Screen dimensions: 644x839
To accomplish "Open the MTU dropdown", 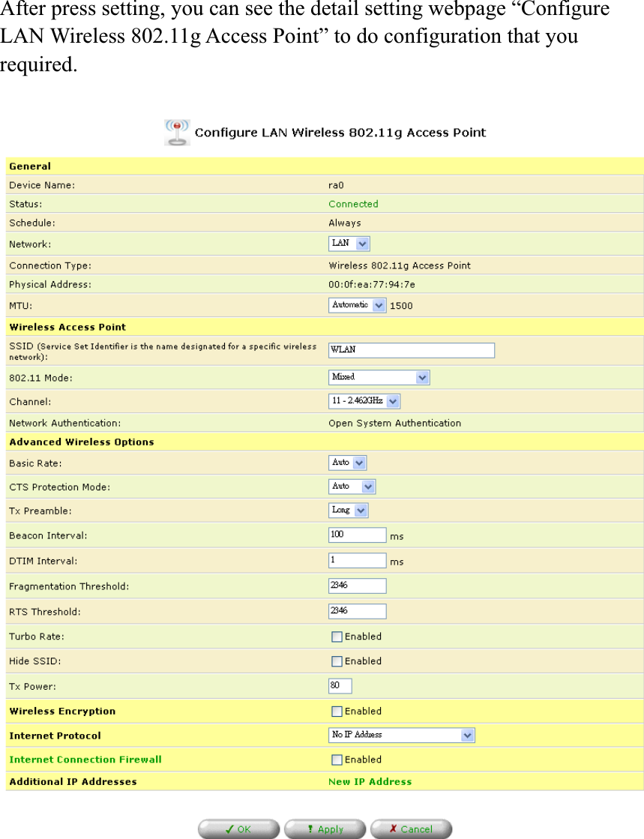I will tap(356, 304).
